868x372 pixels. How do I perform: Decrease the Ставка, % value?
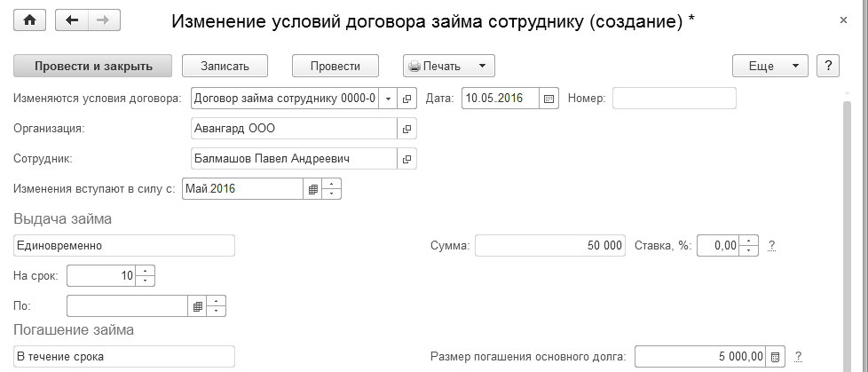750,250
